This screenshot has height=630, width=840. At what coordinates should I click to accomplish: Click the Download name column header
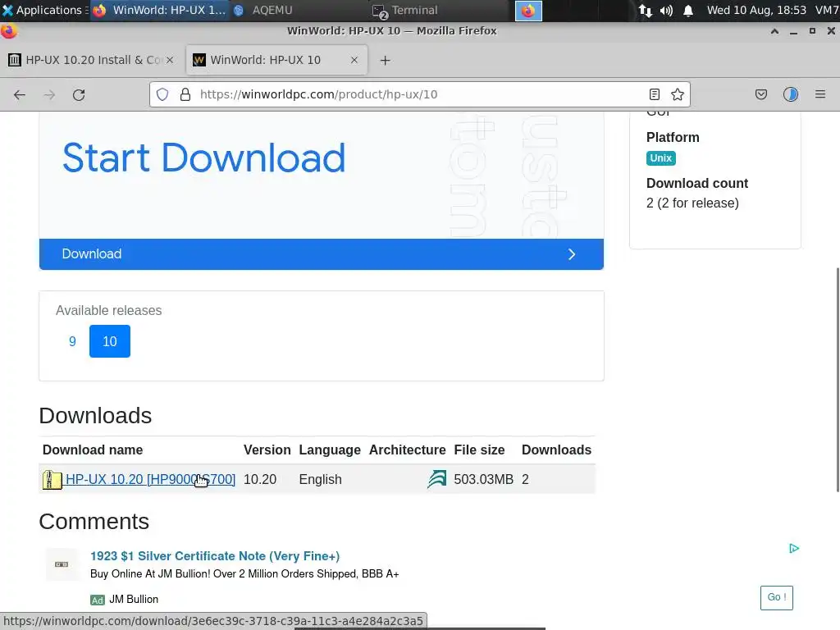pyautogui.click(x=93, y=450)
